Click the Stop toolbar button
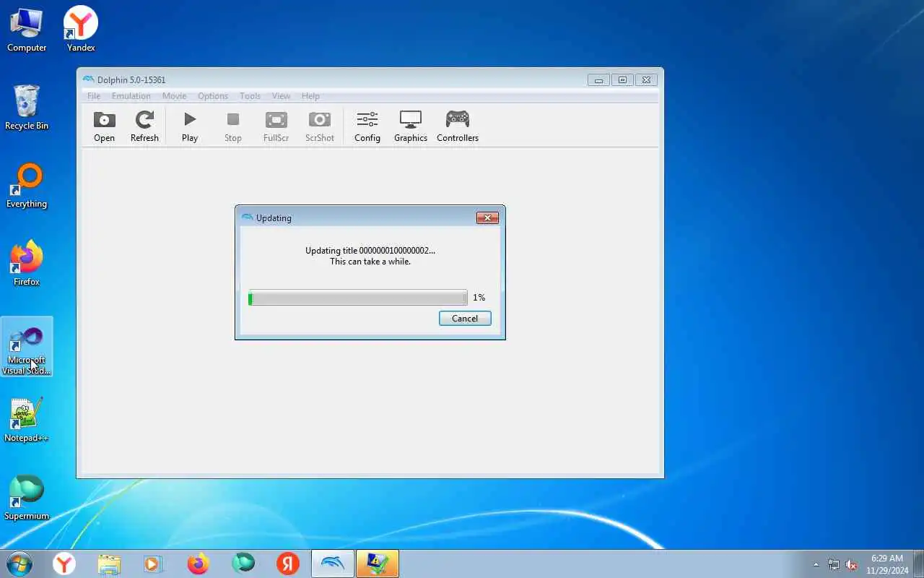 tap(232, 126)
